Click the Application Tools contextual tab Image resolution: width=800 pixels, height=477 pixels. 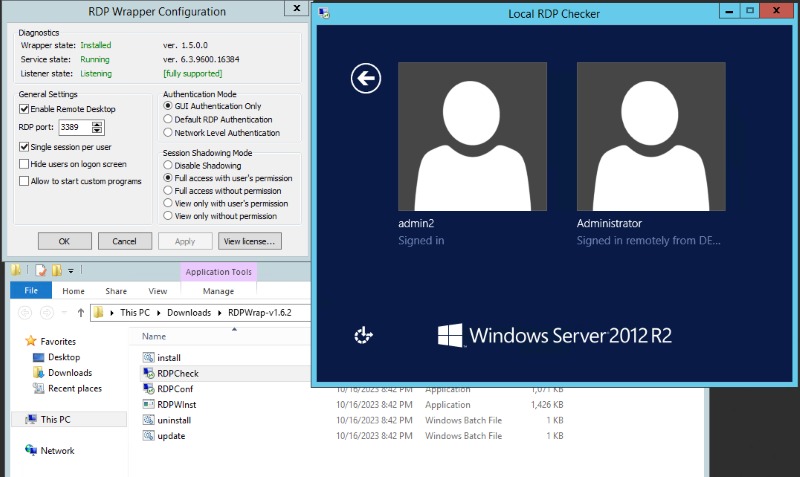coord(218,272)
